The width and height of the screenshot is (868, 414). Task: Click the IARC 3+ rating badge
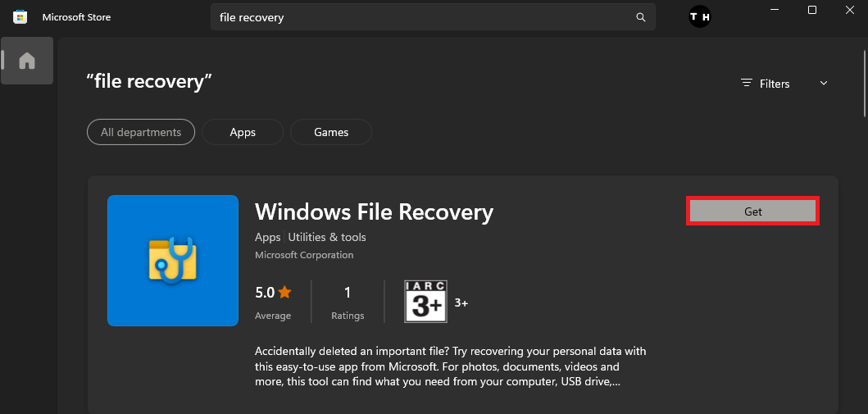(425, 302)
